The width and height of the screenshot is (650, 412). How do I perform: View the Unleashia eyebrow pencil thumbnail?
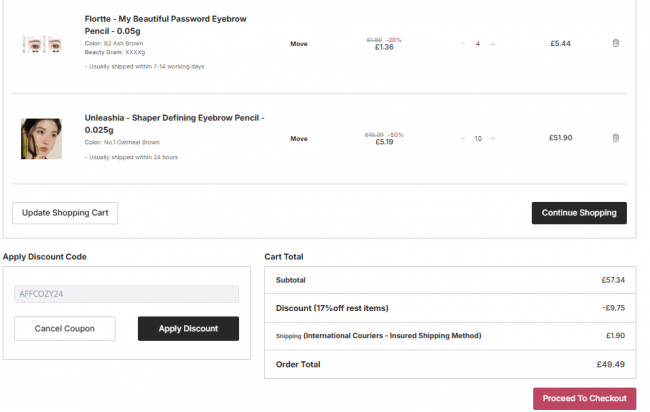tap(41, 139)
